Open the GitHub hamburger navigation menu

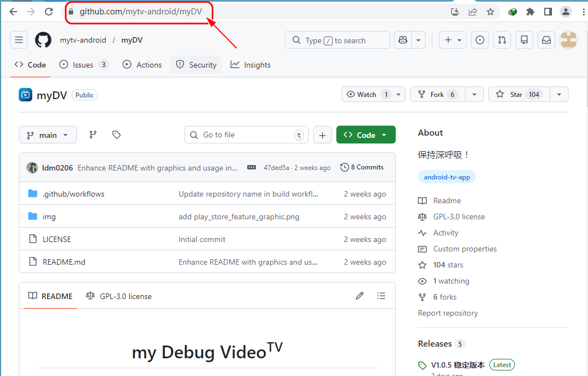click(19, 40)
